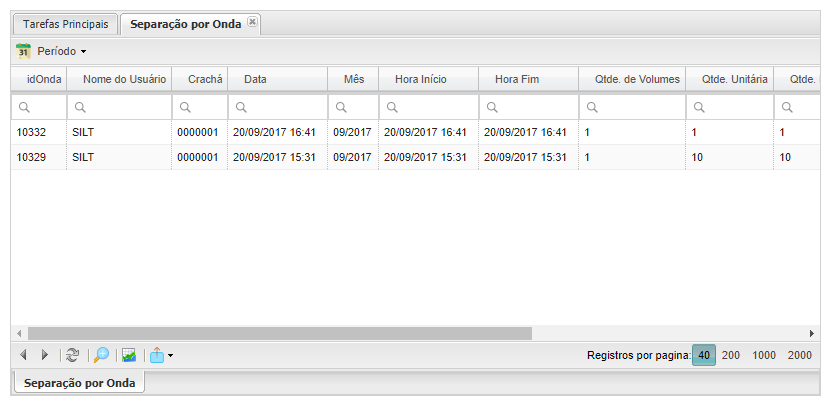Click the refresh grid icon
The width and height of the screenshot is (831, 406).
[72, 355]
